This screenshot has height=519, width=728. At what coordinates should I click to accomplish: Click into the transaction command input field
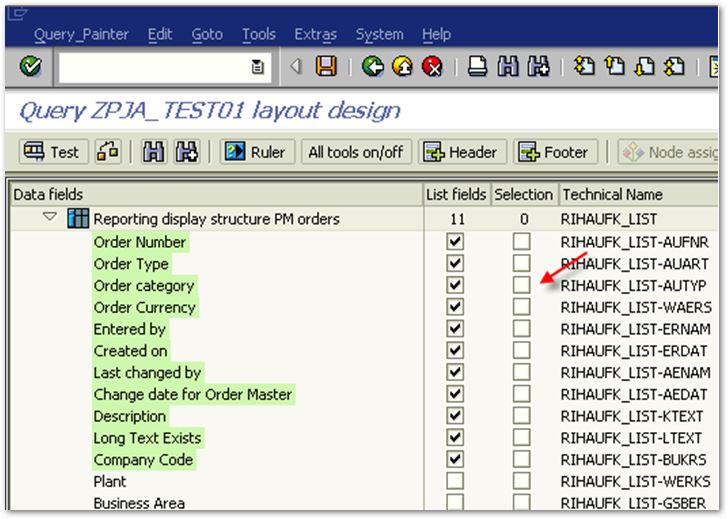click(x=152, y=67)
